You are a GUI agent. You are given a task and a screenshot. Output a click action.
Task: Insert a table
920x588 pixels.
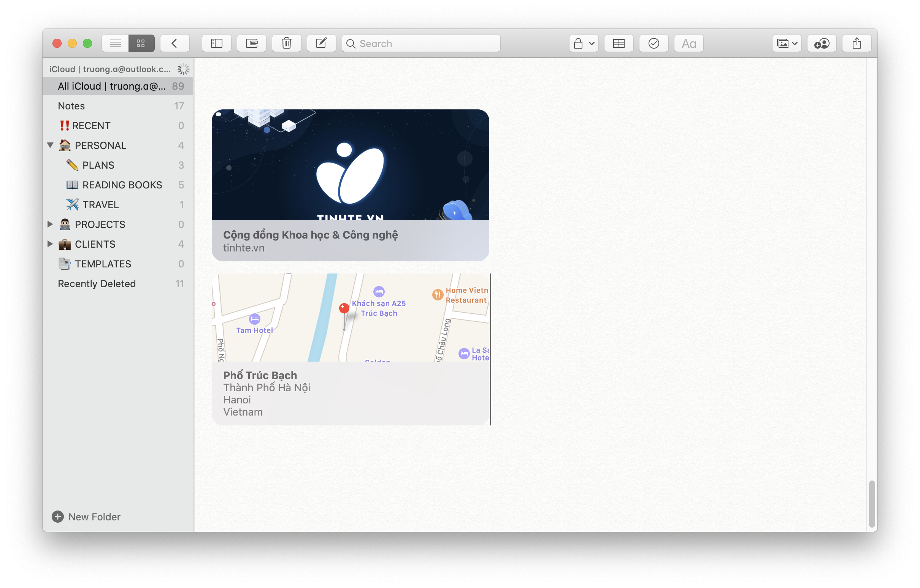[619, 43]
